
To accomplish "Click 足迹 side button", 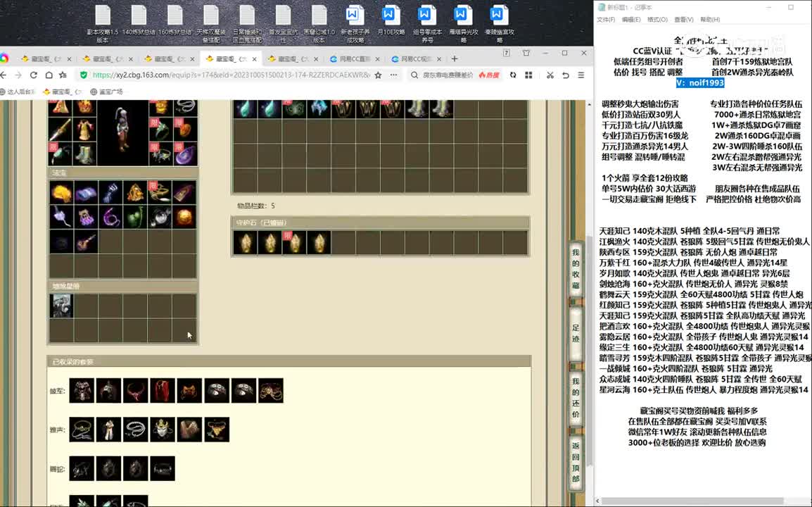I will 576,333.
